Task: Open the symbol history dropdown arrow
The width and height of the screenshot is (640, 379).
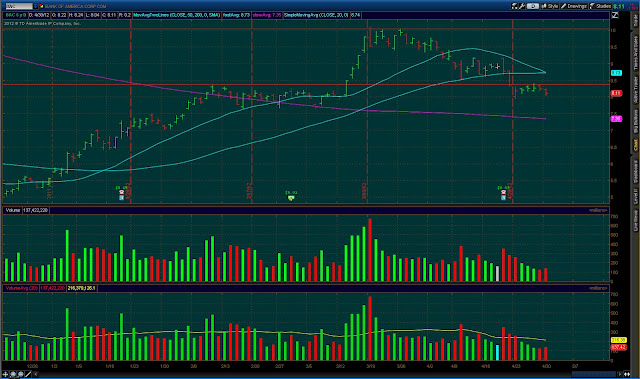Action: point(35,6)
